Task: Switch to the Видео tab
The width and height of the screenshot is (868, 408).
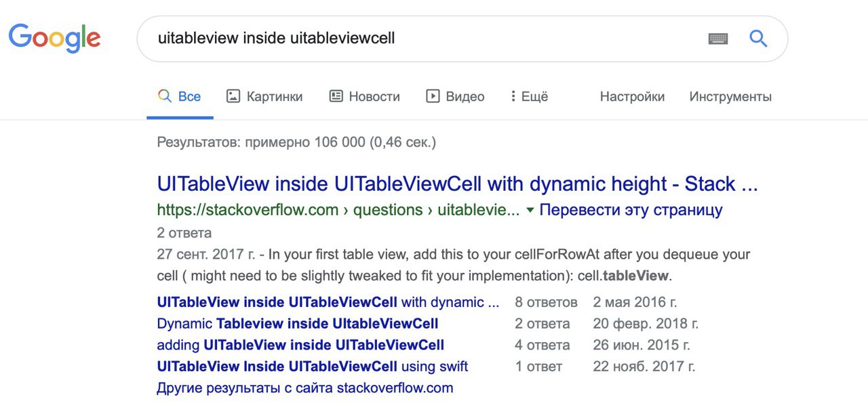Action: coord(455,96)
